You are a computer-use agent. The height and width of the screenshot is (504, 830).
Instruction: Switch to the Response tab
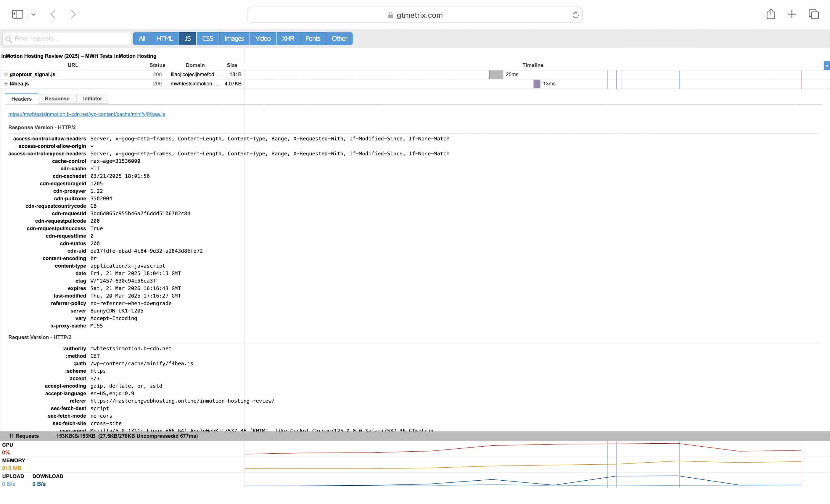point(57,99)
